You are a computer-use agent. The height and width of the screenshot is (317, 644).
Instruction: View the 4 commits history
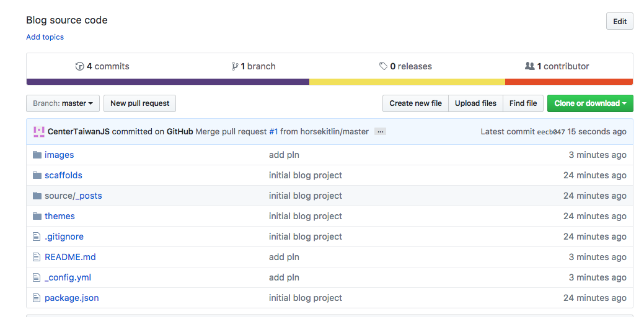coord(102,66)
